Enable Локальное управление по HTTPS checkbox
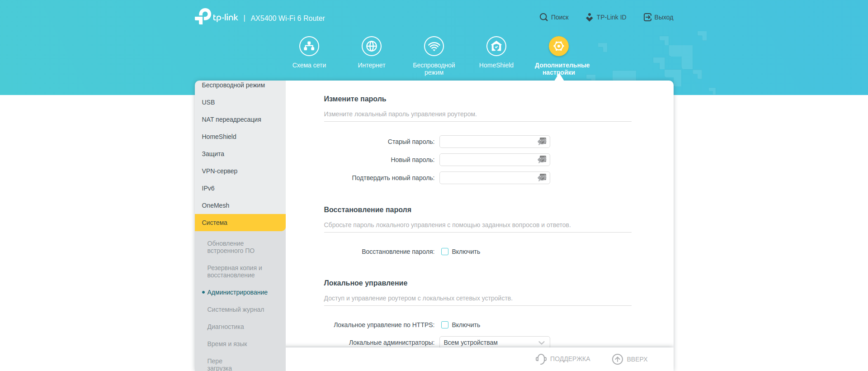Screen dimensions: 868x371 click(x=445, y=325)
